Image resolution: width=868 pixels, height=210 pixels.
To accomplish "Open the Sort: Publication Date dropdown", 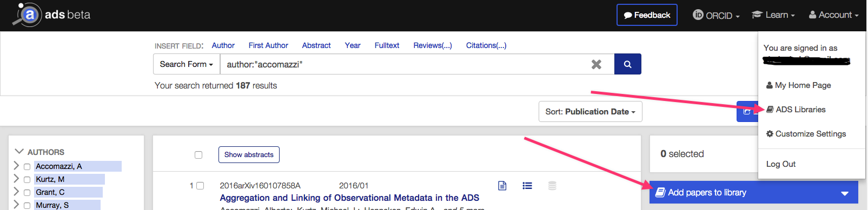I will [590, 112].
